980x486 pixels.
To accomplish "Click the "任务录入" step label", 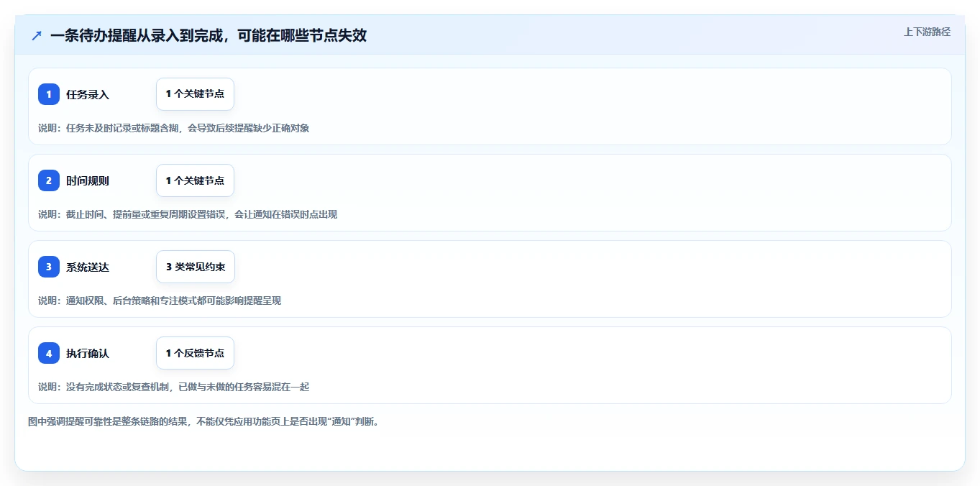I will click(x=88, y=94).
